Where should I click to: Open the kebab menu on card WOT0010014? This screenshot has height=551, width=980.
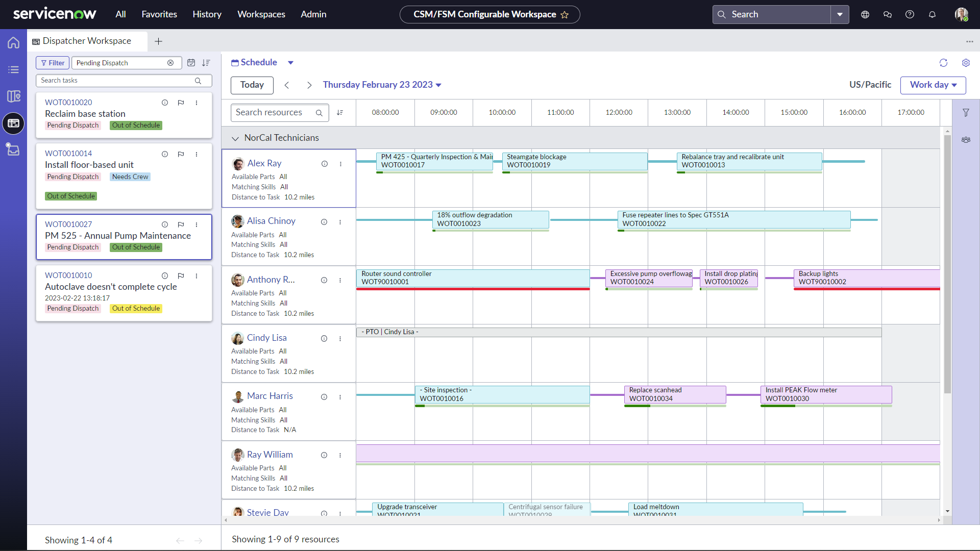(197, 154)
